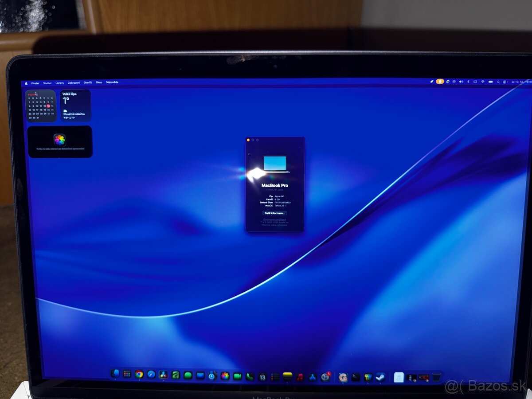Show battery status in menu bar
532x399 pixels.
pyautogui.click(x=491, y=82)
